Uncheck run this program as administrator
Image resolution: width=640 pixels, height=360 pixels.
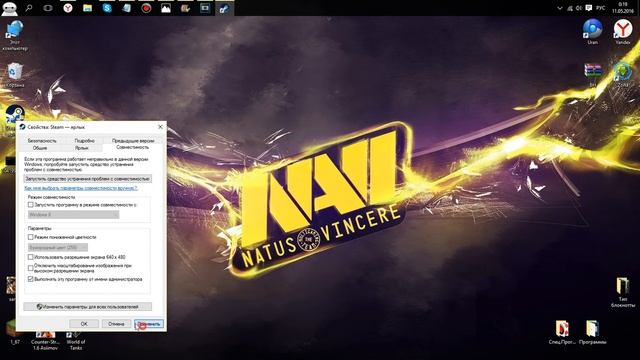31,279
